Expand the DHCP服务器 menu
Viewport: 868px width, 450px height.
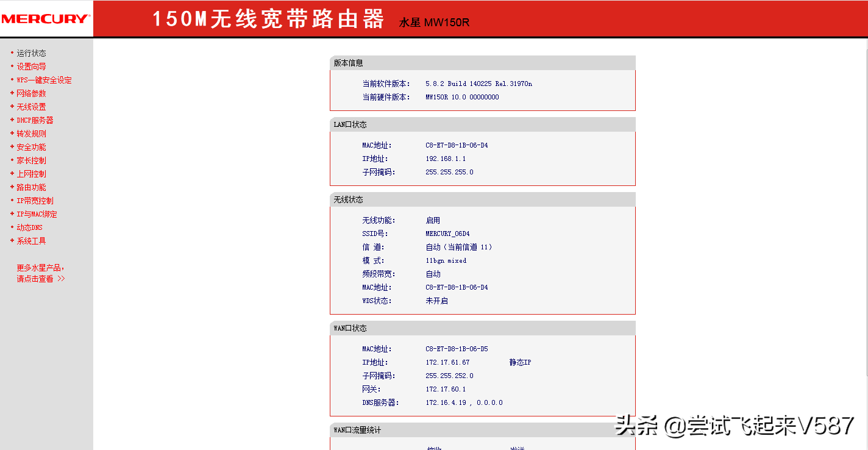35,120
